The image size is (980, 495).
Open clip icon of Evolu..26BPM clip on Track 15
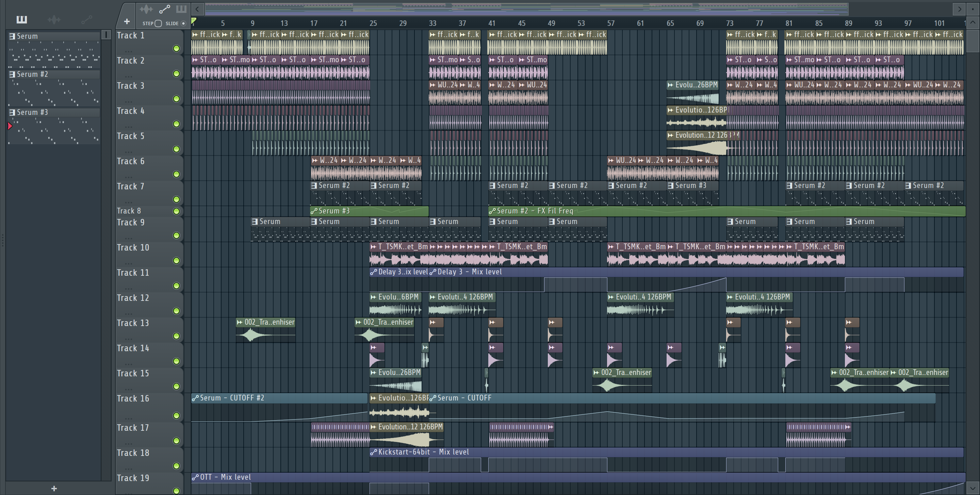tap(373, 373)
